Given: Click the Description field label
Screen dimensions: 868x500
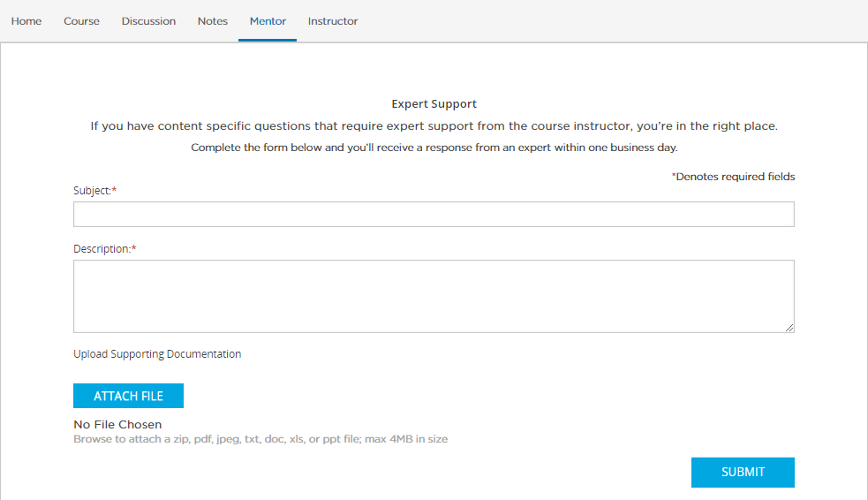Looking at the screenshot, I should 104,249.
